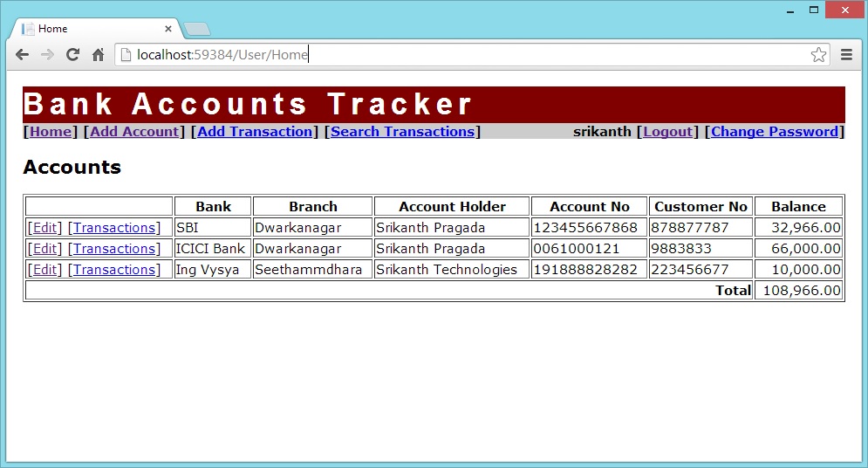Select account number 0061000121
The width and height of the screenshot is (868, 468).
coord(589,249)
